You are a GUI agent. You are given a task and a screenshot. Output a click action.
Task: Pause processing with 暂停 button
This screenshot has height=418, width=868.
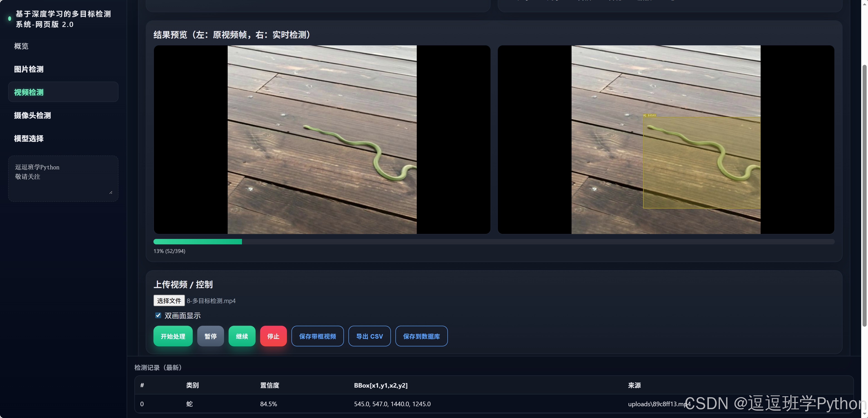coord(210,336)
